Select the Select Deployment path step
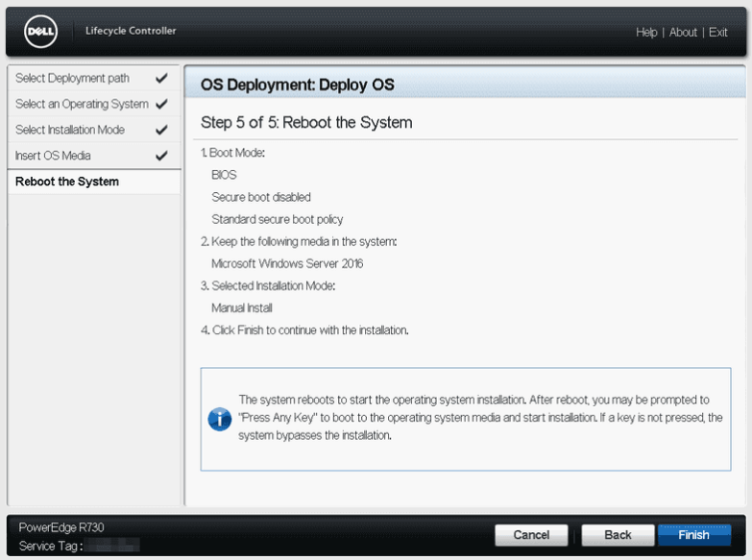This screenshot has width=752, height=560. [x=72, y=78]
